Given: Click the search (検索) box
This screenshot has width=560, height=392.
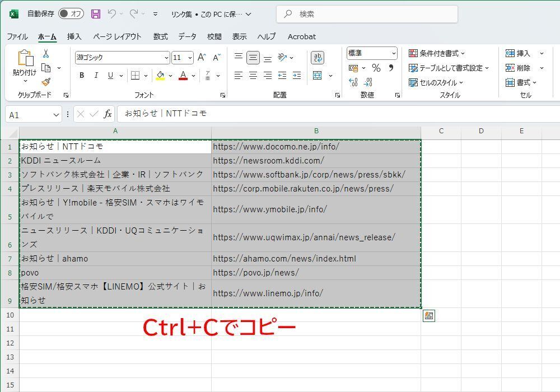Looking at the screenshot, I should click(x=367, y=15).
